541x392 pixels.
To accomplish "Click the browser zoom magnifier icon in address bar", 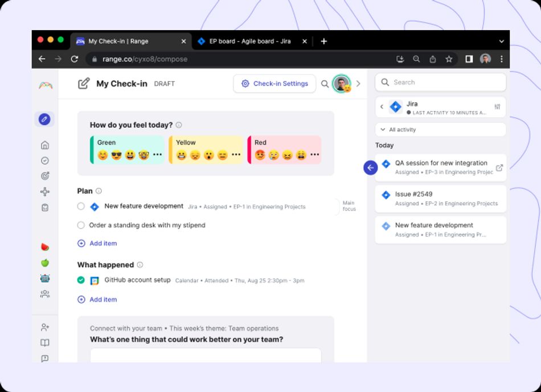I will 416,59.
